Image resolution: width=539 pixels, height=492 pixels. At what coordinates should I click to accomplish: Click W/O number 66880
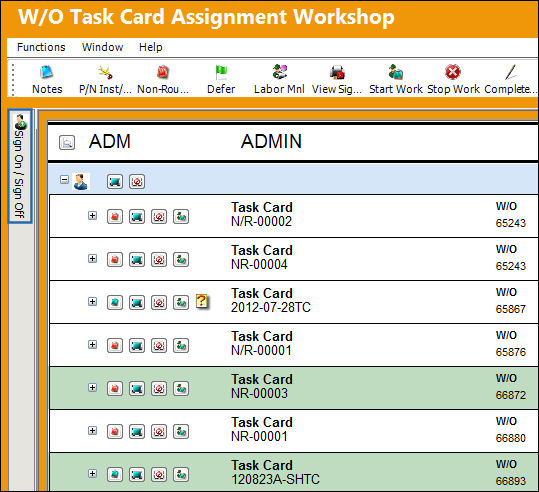[x=510, y=438]
